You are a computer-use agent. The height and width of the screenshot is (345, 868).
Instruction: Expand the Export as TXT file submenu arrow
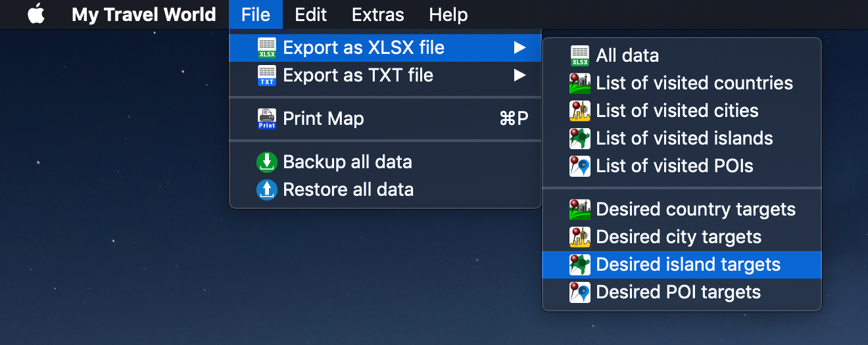coord(519,76)
